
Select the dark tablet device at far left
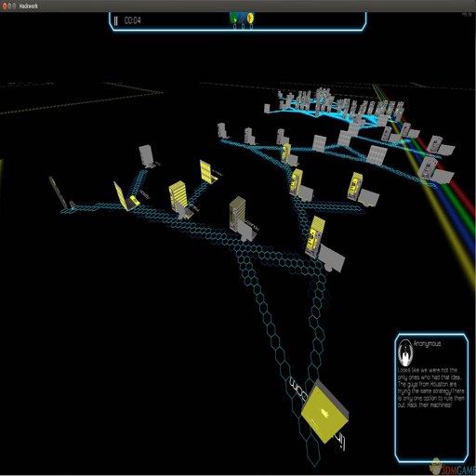pyautogui.click(x=59, y=192)
